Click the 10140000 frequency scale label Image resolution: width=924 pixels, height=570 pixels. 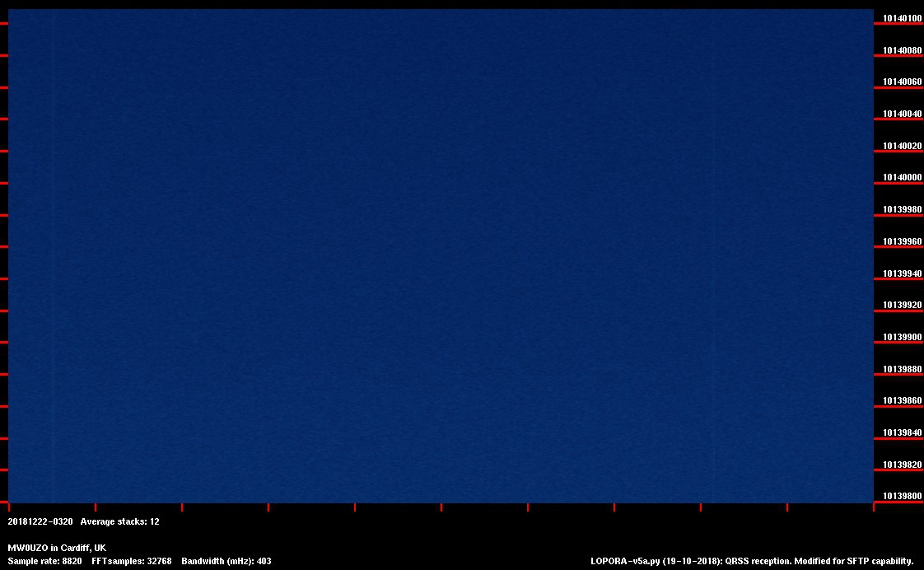pyautogui.click(x=902, y=178)
